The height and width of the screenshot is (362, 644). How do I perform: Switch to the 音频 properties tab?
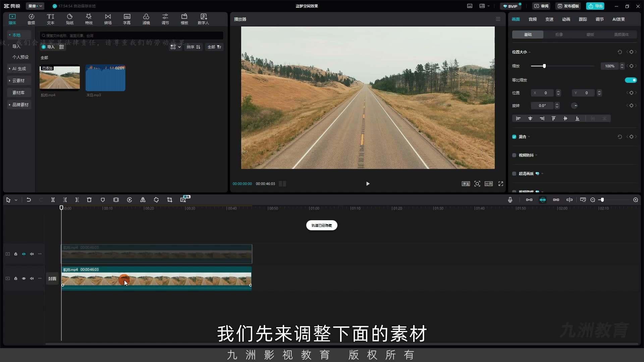533,19
